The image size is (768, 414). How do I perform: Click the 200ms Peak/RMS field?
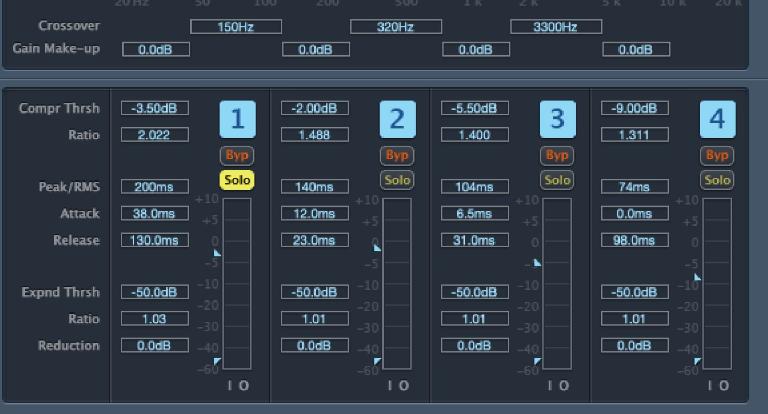(155, 187)
